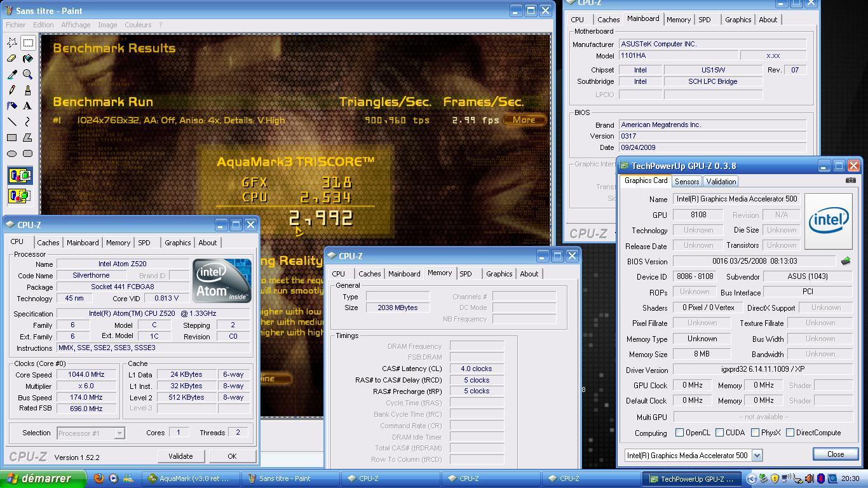
Task: Click the Bluetooth tray icon
Action: click(820, 478)
